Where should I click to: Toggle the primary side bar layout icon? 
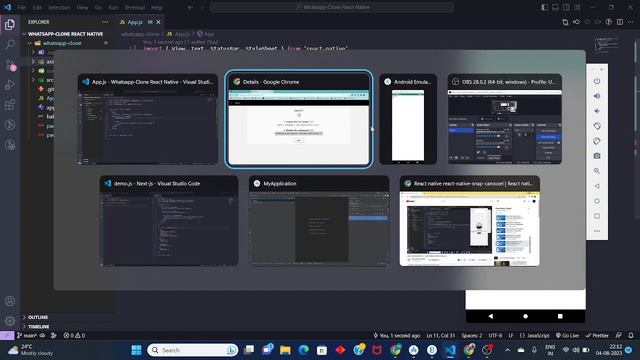(x=544, y=7)
